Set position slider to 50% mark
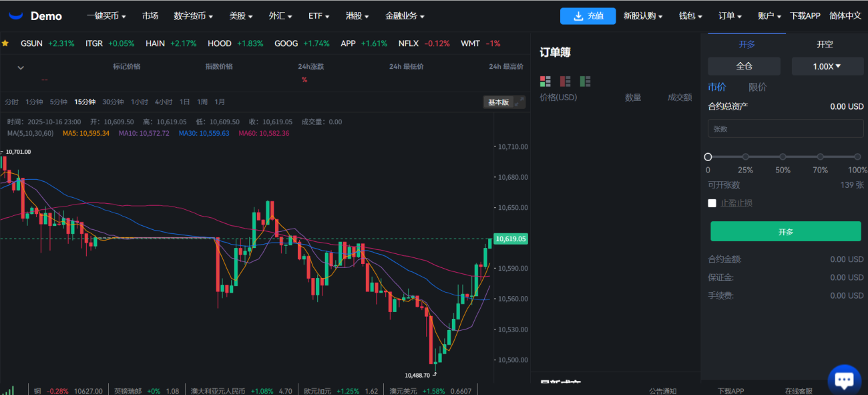868x395 pixels. (783, 157)
